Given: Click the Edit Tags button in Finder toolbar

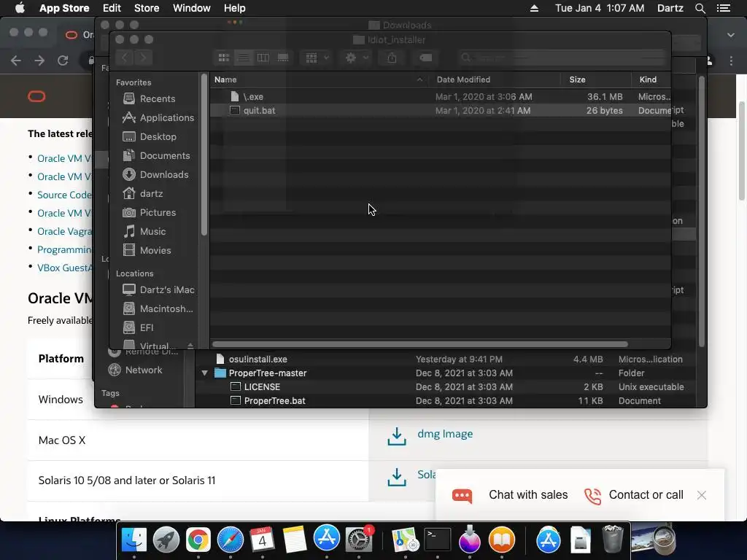Looking at the screenshot, I should click(x=425, y=58).
